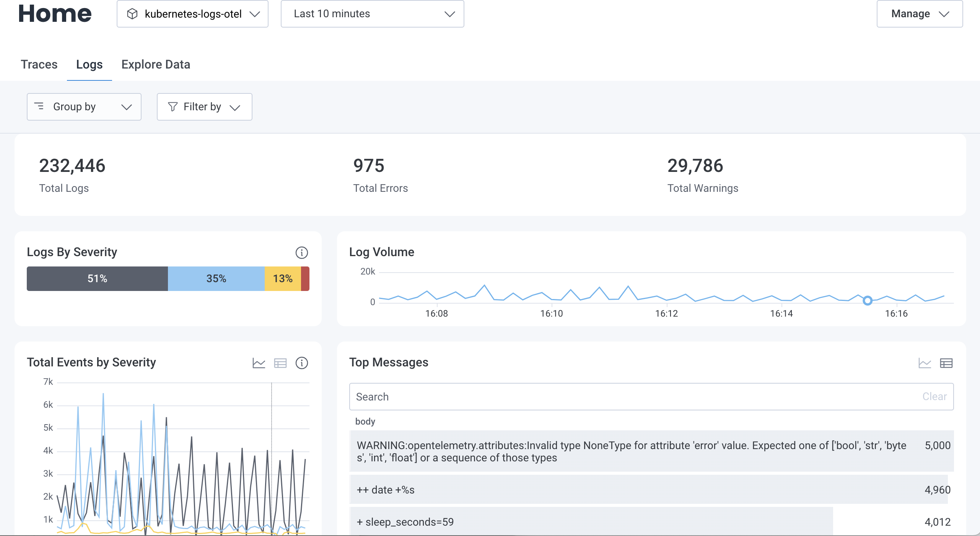Expand the Group by dropdown
The height and width of the screenshot is (536, 980).
point(84,107)
